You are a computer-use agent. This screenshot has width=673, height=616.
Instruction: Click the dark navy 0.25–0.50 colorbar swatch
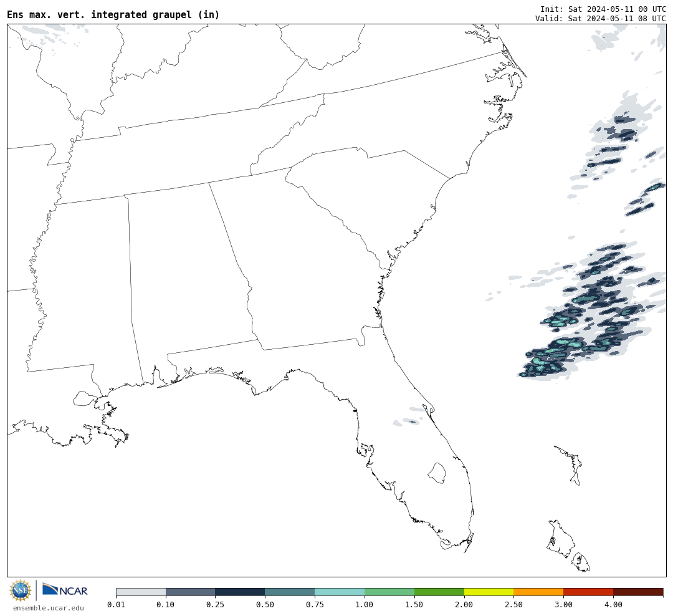pos(241,592)
